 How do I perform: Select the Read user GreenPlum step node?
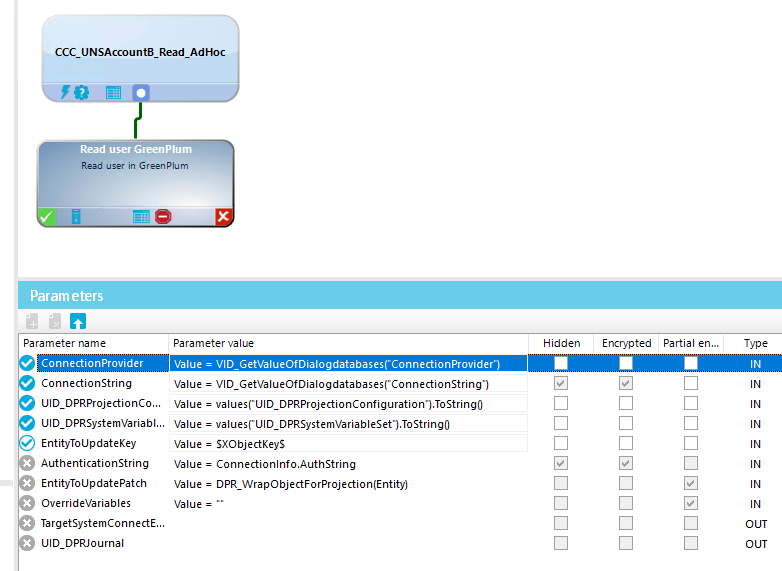coord(136,183)
